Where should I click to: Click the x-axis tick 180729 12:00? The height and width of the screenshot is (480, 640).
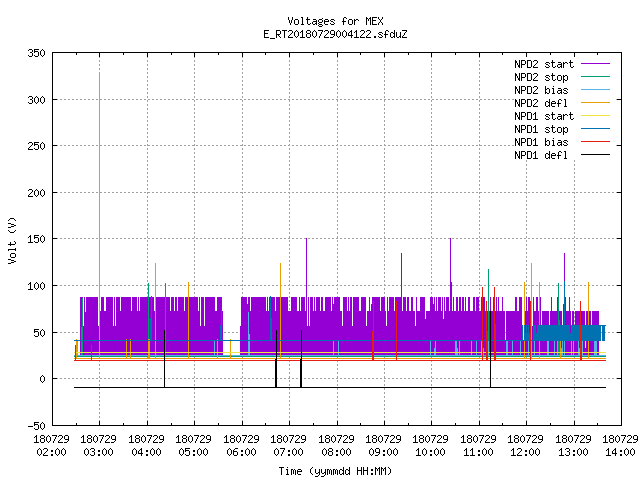click(526, 446)
